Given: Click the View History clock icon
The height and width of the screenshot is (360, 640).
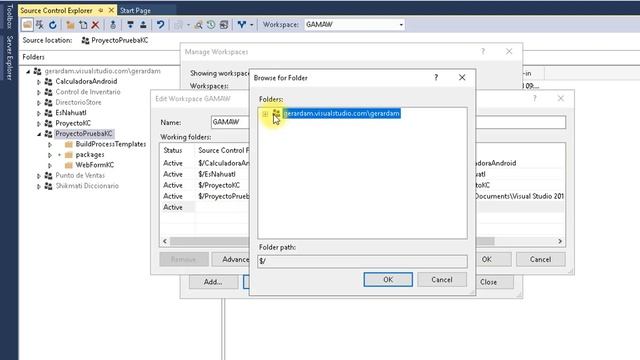Looking at the screenshot, I should pos(211,25).
